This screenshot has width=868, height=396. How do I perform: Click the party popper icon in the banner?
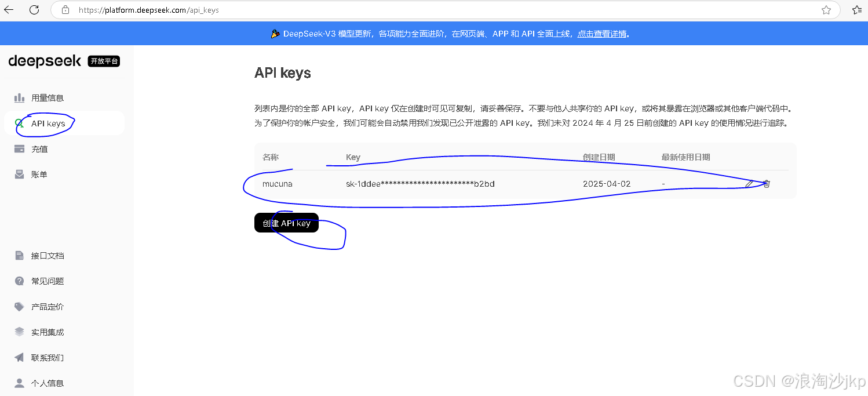tap(276, 34)
